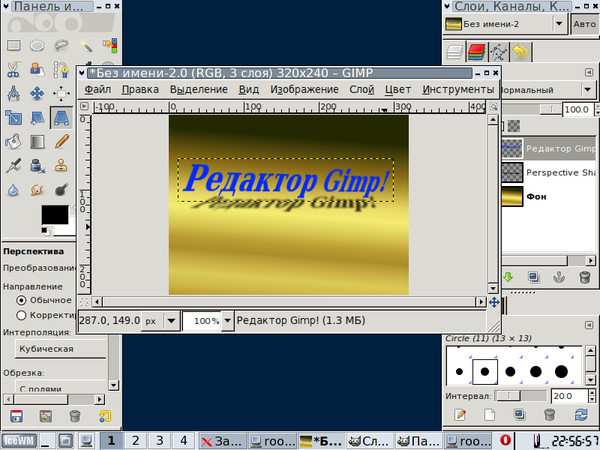Image resolution: width=600 pixels, height=450 pixels.
Task: Toggle the Авто button
Action: [584, 24]
